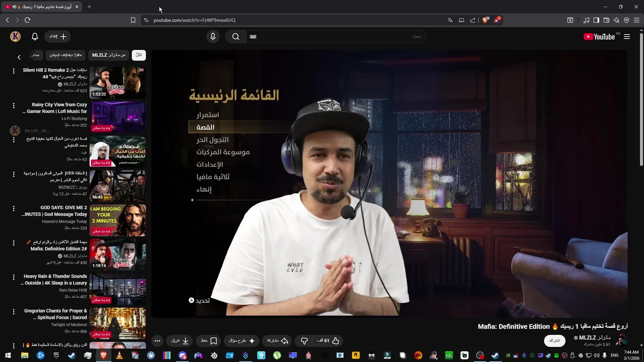This screenshot has width=644, height=362.
Task: Like the video (thumbs up 61K)
Action: pos(328,340)
